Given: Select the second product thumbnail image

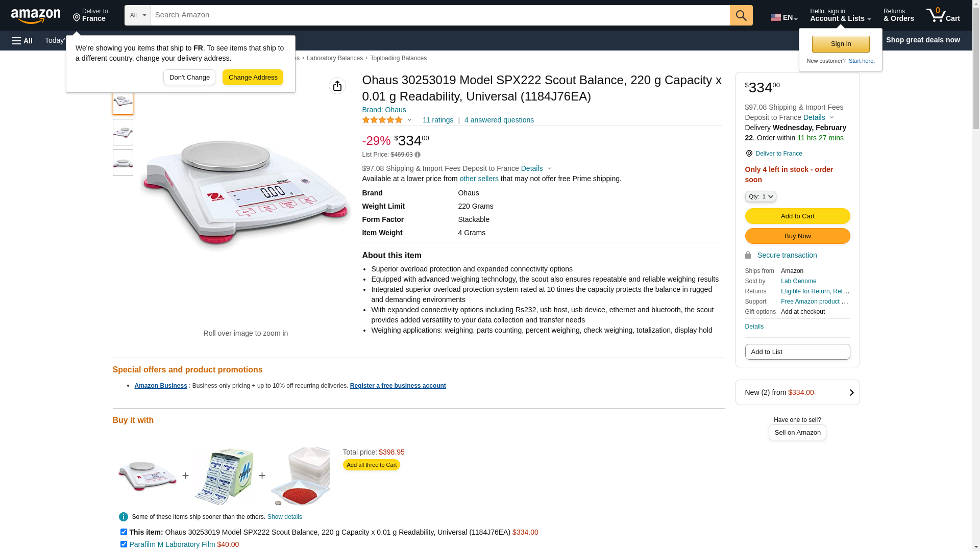Looking at the screenshot, I should [x=123, y=132].
